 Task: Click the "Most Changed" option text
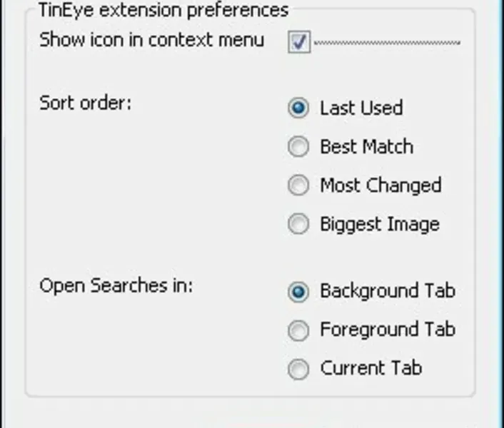coord(380,185)
